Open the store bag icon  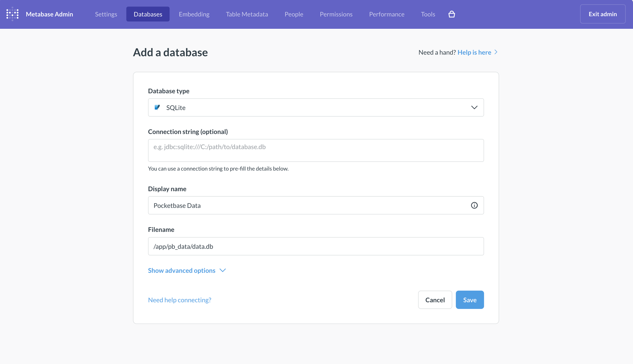[452, 14]
